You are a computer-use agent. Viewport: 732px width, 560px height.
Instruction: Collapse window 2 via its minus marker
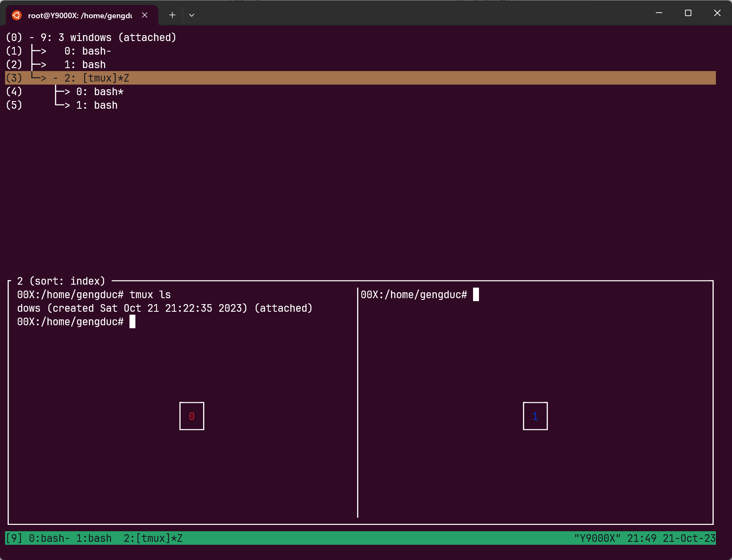[55, 78]
